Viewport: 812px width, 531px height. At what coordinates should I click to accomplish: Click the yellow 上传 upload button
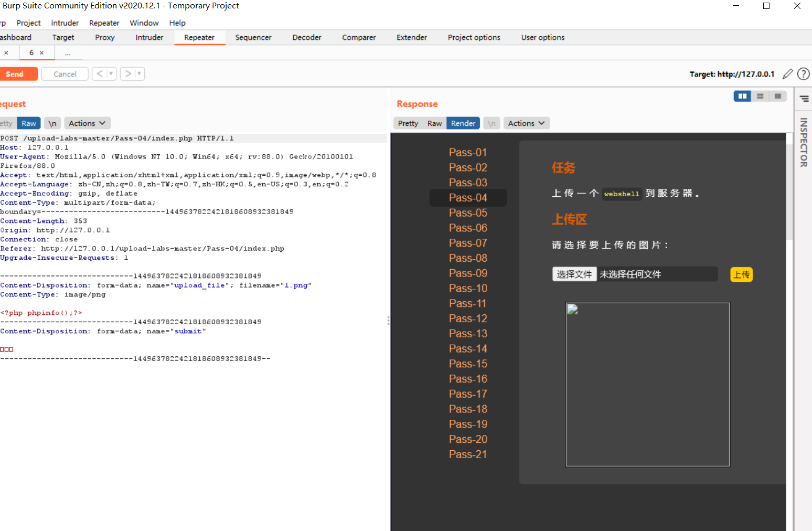coord(741,274)
